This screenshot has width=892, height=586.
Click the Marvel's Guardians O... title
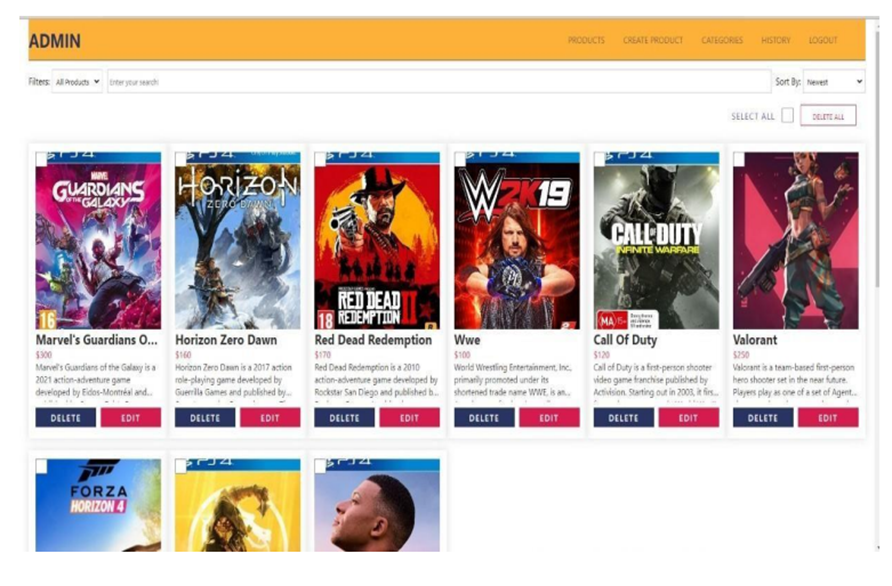pyautogui.click(x=97, y=340)
